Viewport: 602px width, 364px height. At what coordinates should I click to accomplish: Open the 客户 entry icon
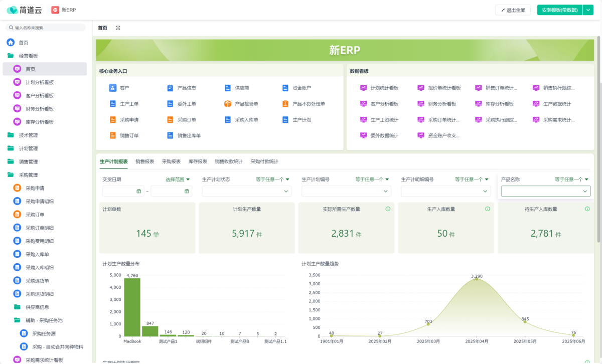(x=112, y=88)
